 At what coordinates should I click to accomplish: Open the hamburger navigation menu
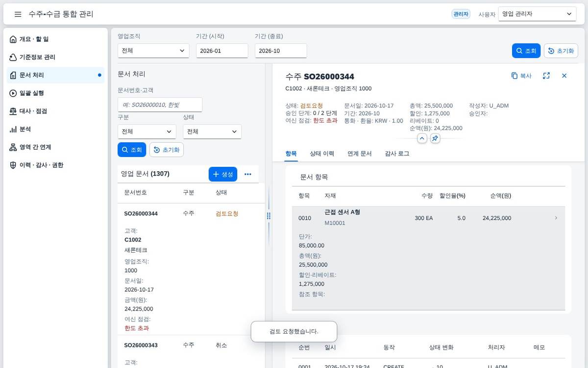18,14
